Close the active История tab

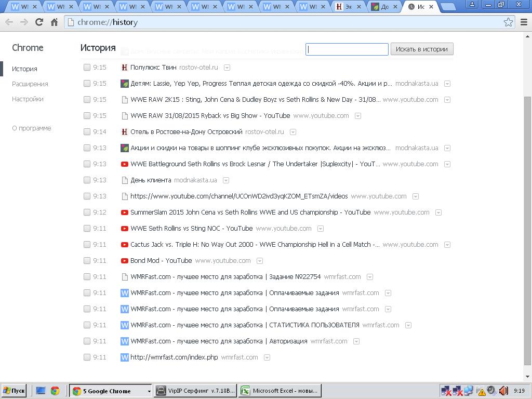431,6
